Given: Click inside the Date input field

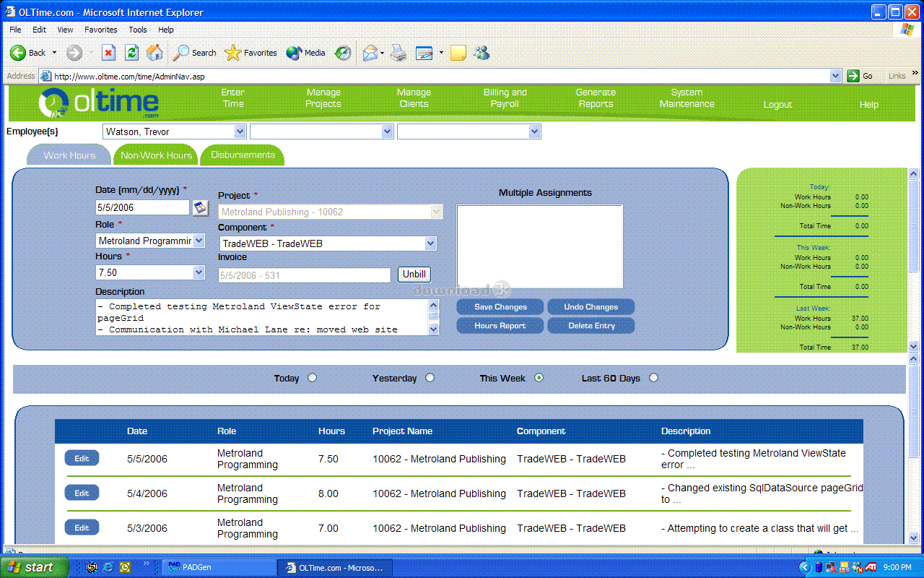Looking at the screenshot, I should click(x=142, y=208).
